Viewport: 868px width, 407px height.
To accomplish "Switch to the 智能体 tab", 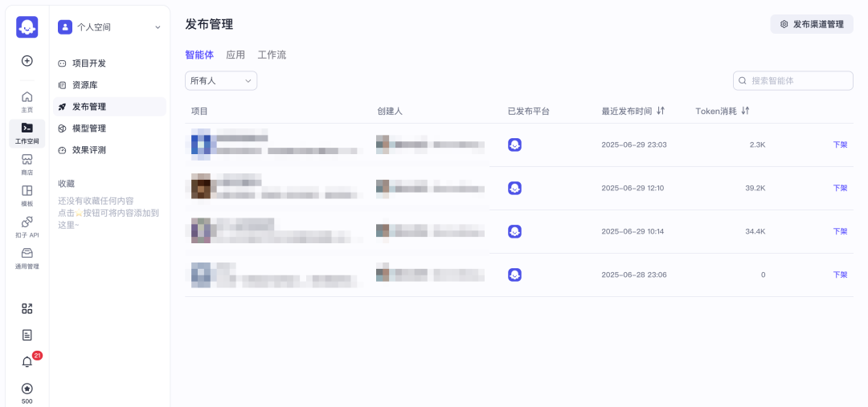I will 199,55.
